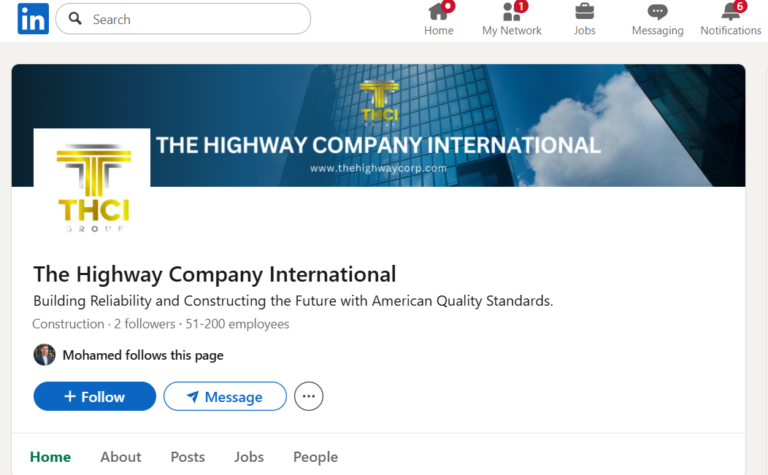Image resolution: width=768 pixels, height=475 pixels.
Task: Open the three-dot more options menu
Action: 309,396
